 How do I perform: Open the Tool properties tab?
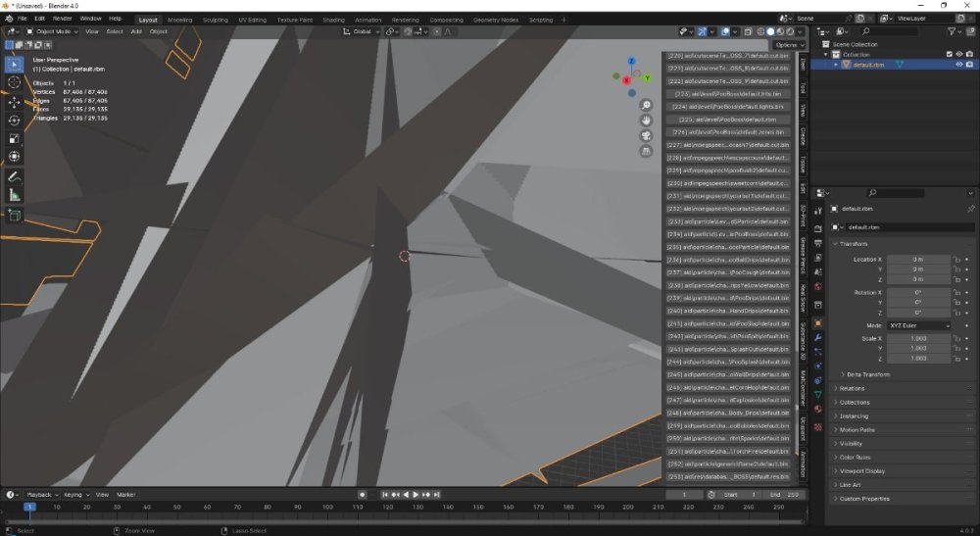click(x=817, y=211)
